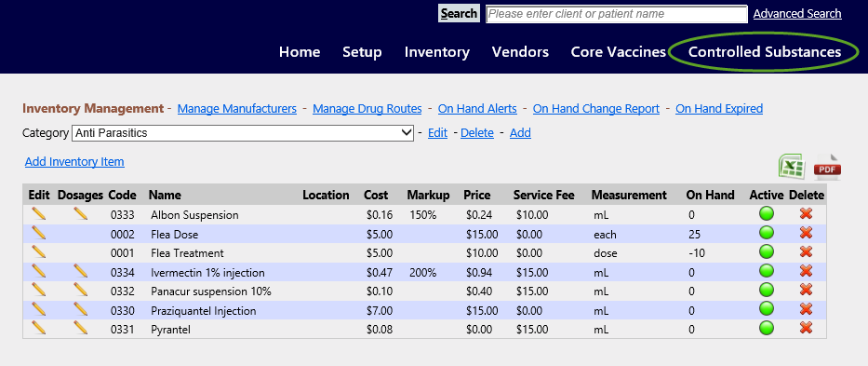
Task: Delete Flea Treatment with red X
Action: tap(806, 251)
